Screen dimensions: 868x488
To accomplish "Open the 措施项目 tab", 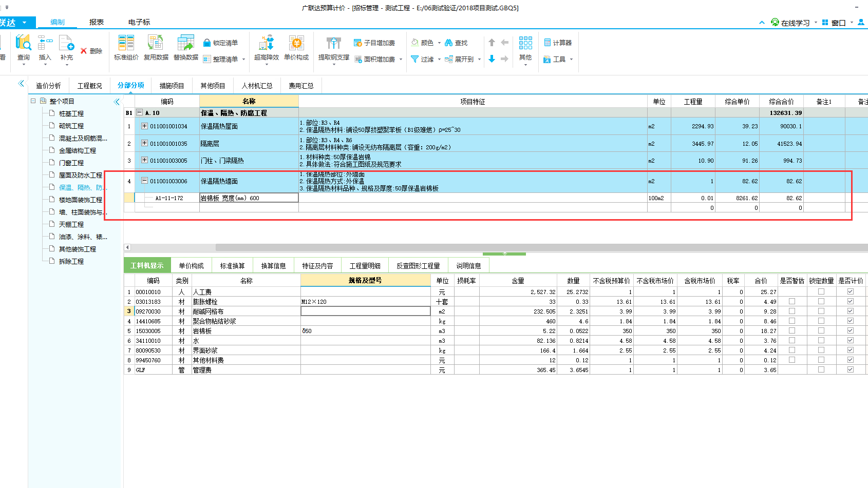I will (x=172, y=86).
